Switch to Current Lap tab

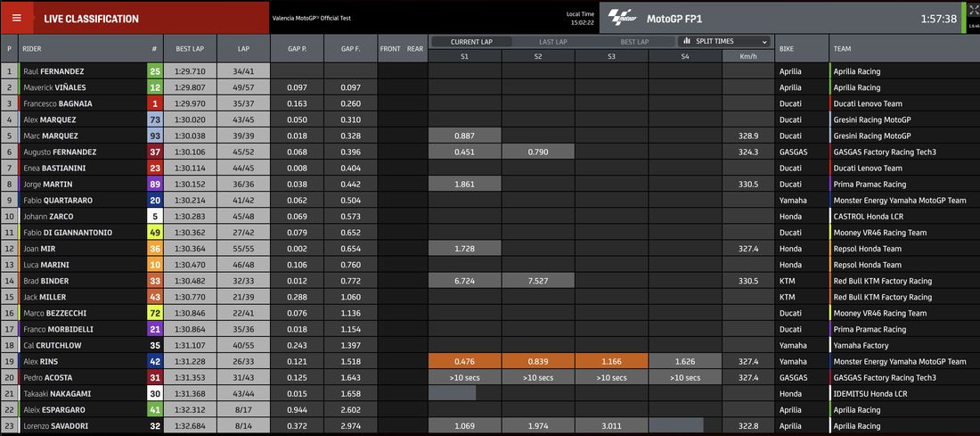(472, 42)
